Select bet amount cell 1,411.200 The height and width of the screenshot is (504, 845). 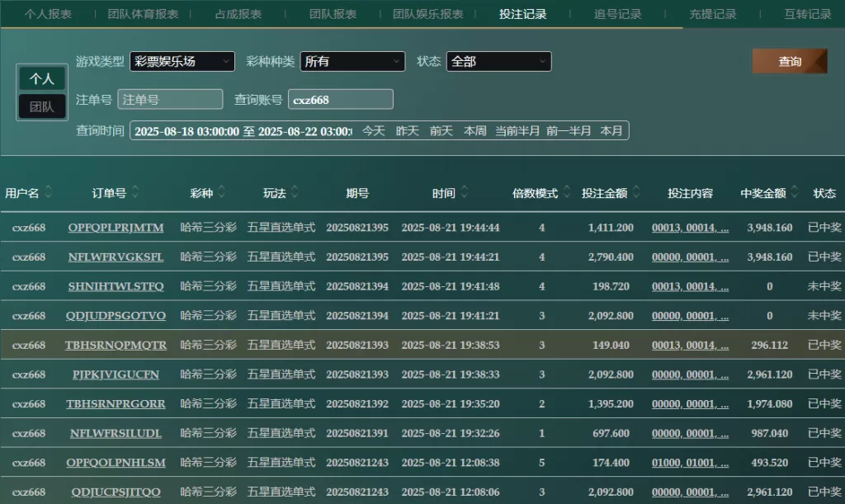coord(611,228)
